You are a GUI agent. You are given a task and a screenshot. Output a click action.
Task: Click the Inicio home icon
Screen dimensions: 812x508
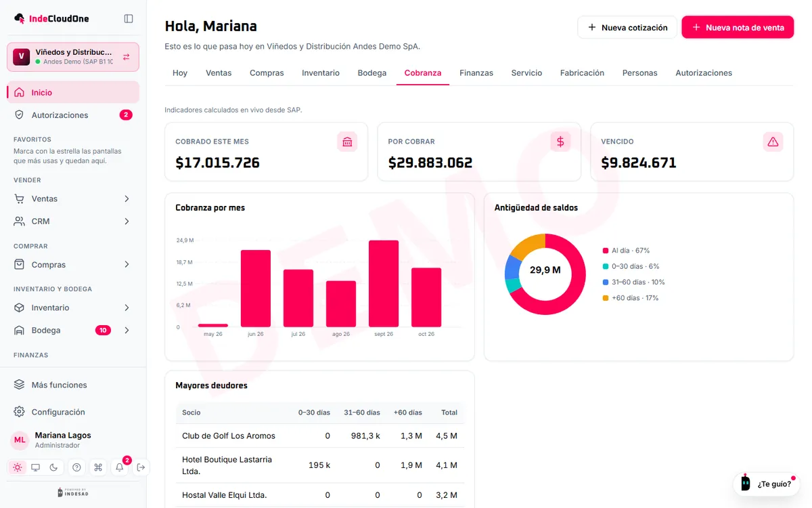(x=20, y=92)
